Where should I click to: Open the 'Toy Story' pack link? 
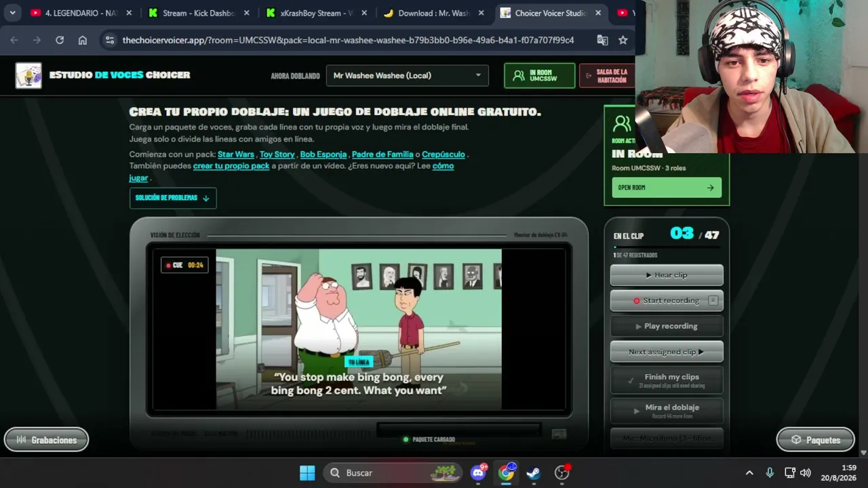point(277,155)
